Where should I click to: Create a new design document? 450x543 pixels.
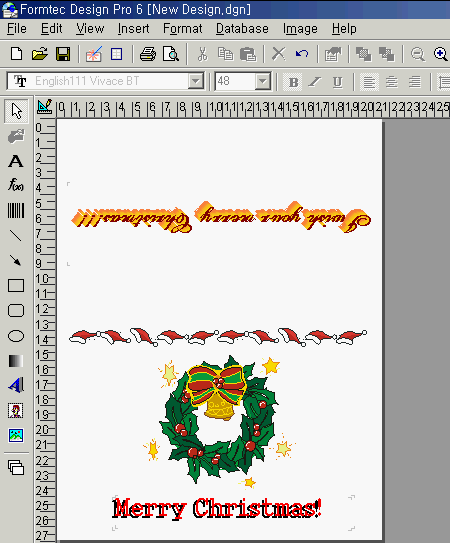coord(17,54)
